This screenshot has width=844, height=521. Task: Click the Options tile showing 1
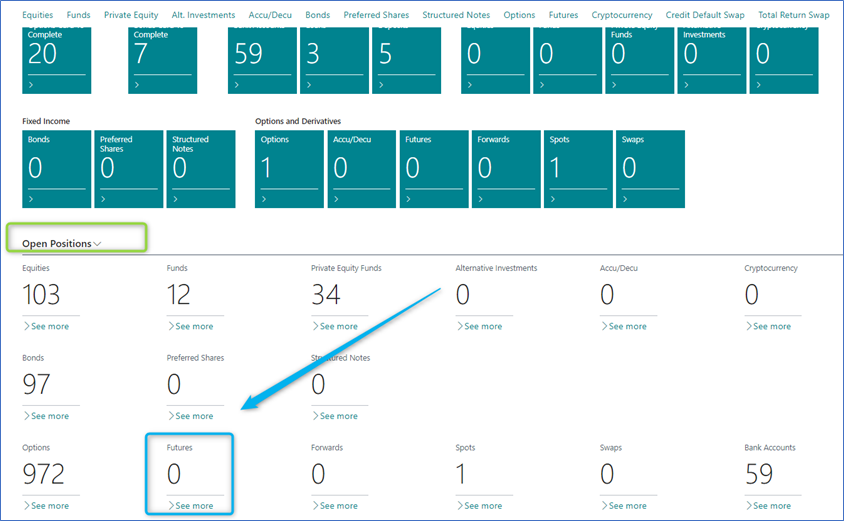click(289, 169)
